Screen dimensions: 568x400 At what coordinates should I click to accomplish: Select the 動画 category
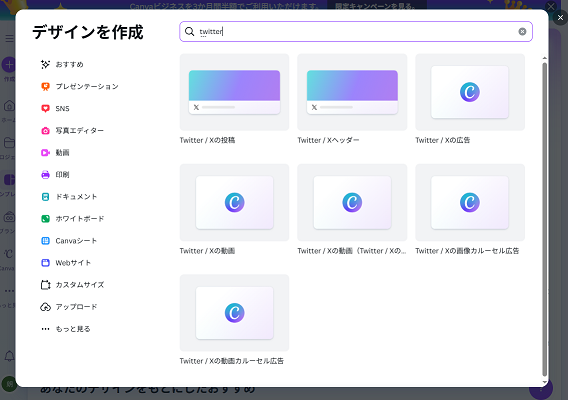[x=62, y=153]
